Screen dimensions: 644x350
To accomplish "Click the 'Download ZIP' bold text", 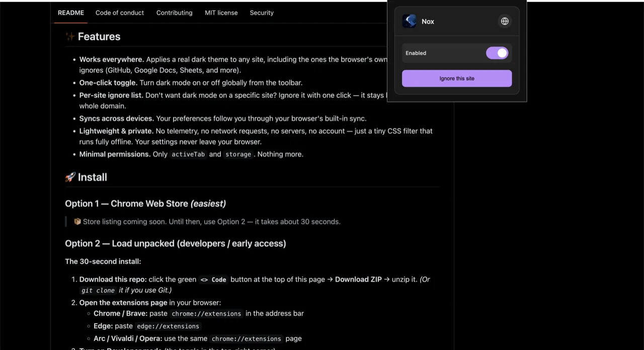I will [x=358, y=279].
